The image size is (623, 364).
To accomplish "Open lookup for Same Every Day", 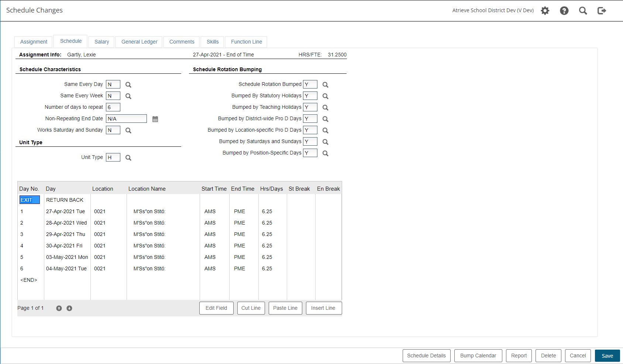I will tap(128, 85).
